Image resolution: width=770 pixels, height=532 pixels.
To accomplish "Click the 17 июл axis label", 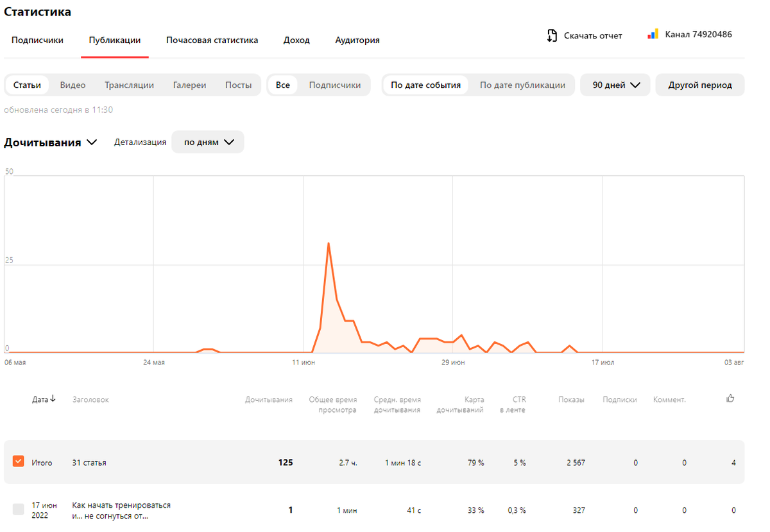I will click(603, 363).
